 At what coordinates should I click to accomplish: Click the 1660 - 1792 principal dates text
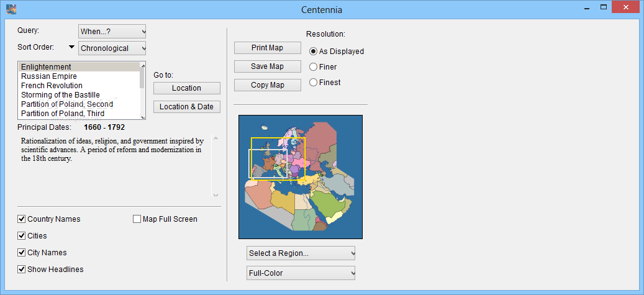pyautogui.click(x=104, y=127)
